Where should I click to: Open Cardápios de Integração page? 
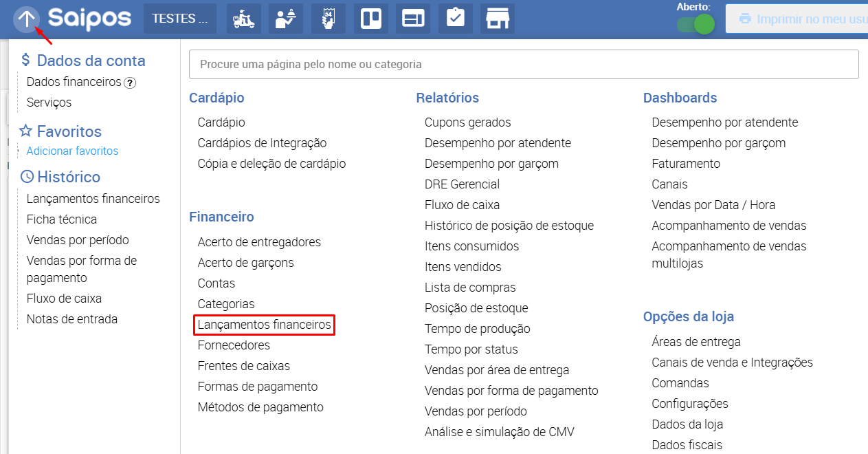coord(262,143)
